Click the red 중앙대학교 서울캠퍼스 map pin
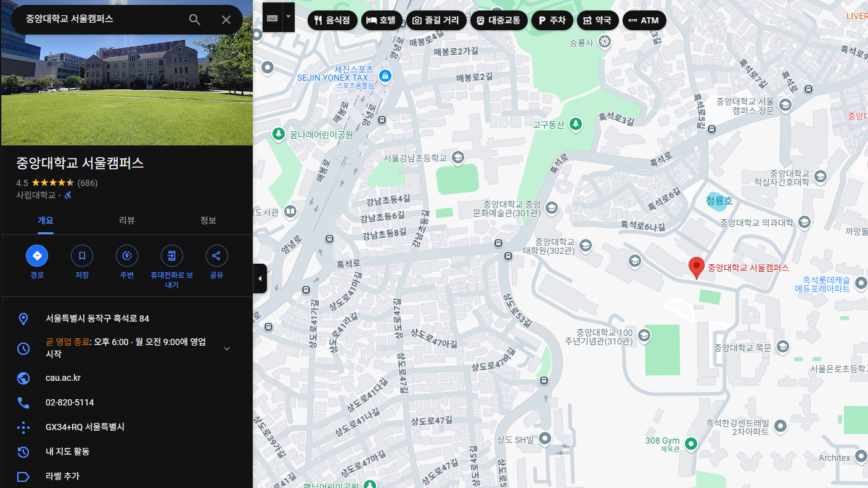 pyautogui.click(x=697, y=268)
